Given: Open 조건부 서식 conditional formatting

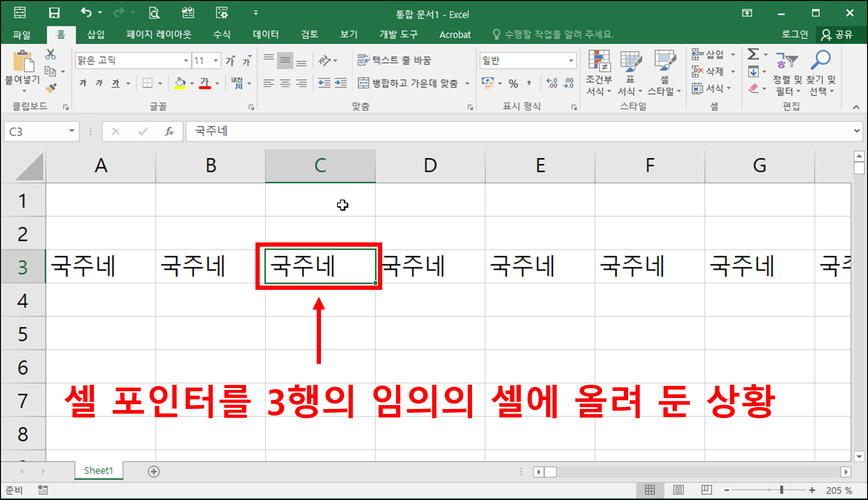Looking at the screenshot, I should pos(599,73).
